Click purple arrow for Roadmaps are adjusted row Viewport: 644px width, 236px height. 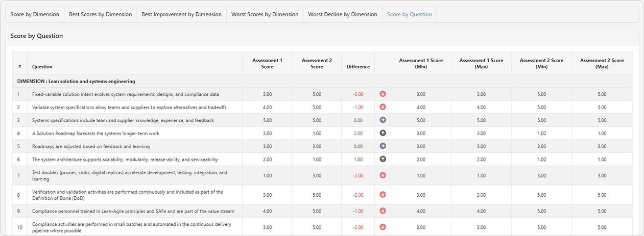383,146
